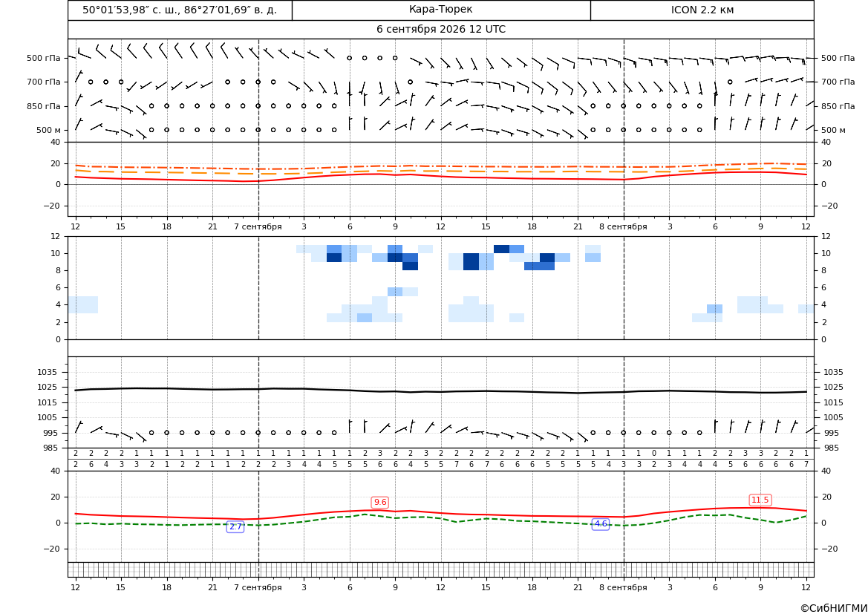Click the red 9.6 maximum temperature label

coord(379,502)
